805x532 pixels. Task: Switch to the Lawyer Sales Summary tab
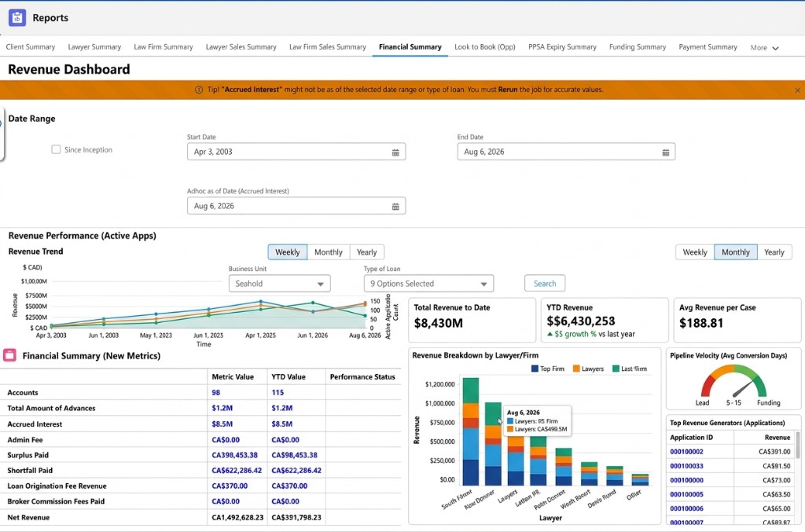click(x=241, y=46)
